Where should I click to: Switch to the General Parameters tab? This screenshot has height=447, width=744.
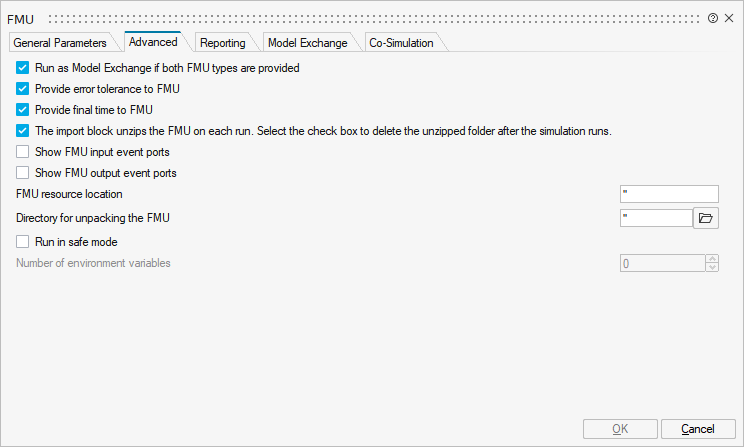(x=60, y=43)
